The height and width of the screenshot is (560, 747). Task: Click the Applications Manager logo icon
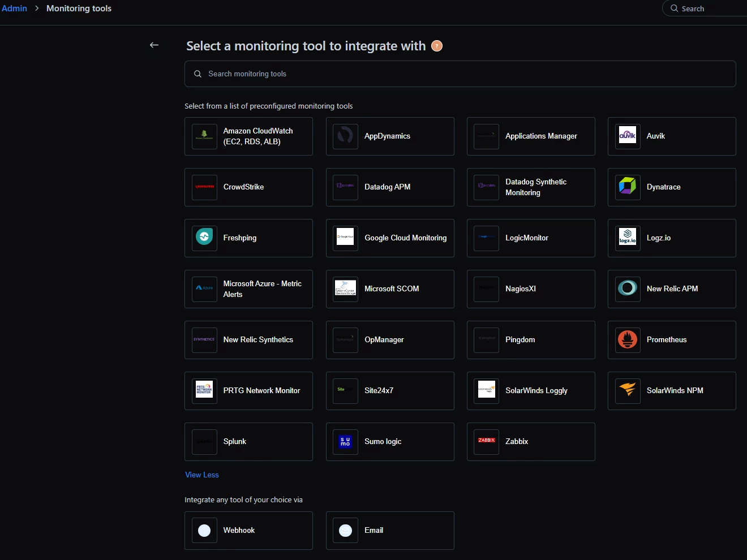486,136
